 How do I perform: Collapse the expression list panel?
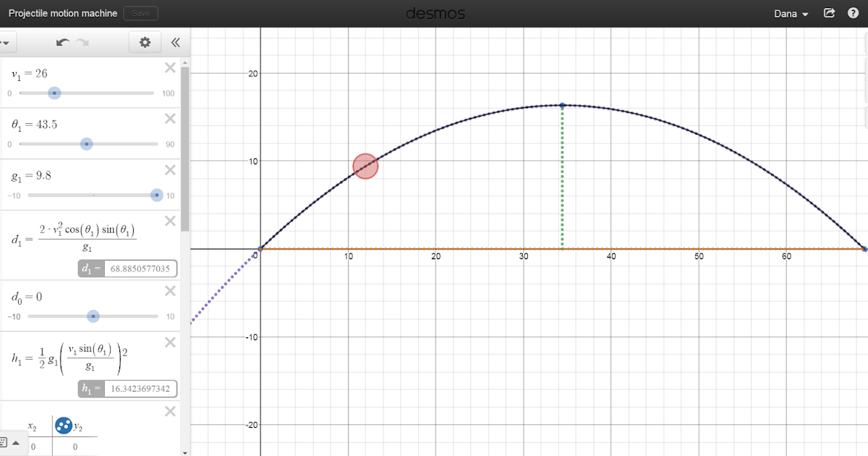click(x=175, y=42)
